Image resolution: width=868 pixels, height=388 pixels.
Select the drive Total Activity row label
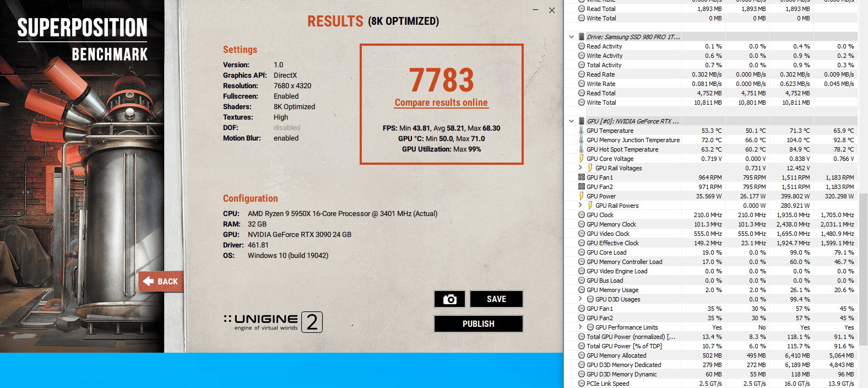click(x=604, y=65)
